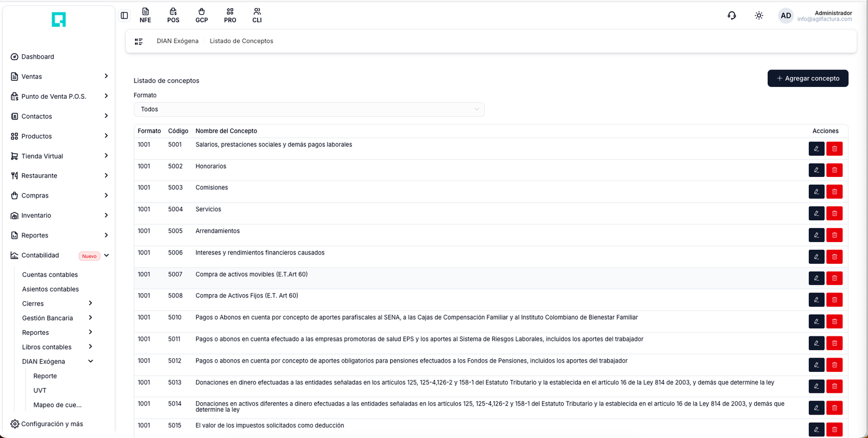Open the UVT item
Viewport: 868px width, 438px height.
(x=40, y=390)
